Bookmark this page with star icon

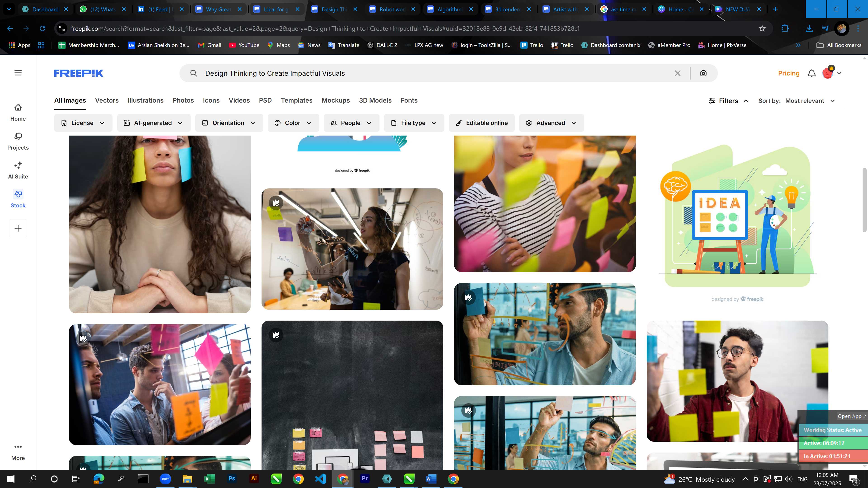point(762,29)
